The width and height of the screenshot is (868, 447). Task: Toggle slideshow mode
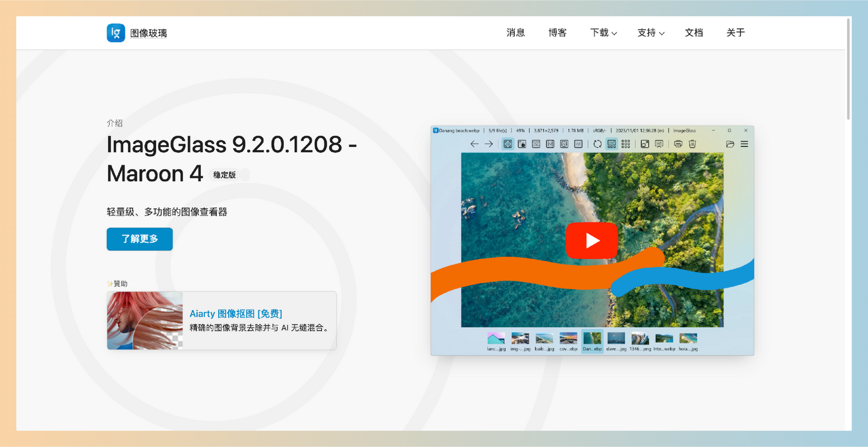tap(659, 144)
